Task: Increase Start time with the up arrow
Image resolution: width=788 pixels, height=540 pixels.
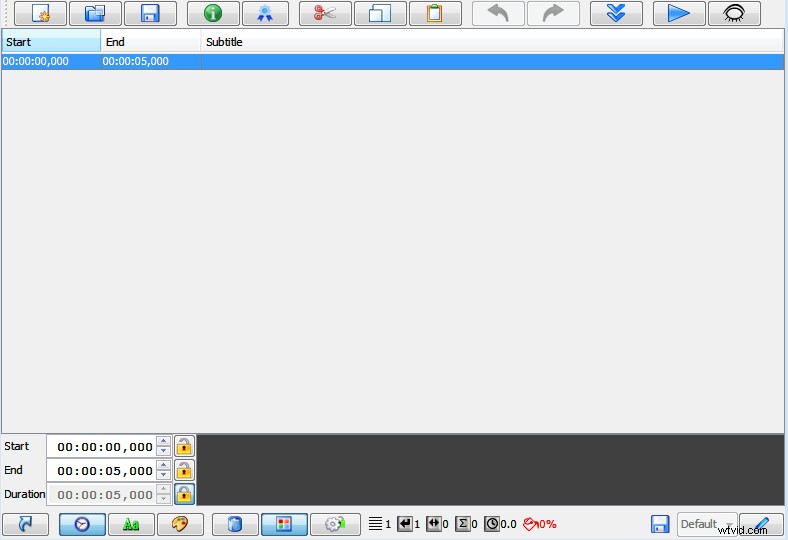Action: point(164,441)
